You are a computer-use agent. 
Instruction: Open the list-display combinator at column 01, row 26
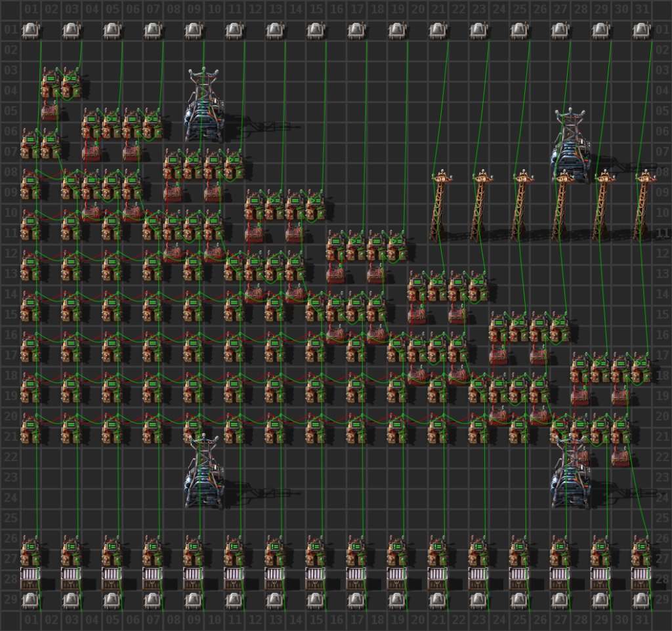(x=30, y=550)
